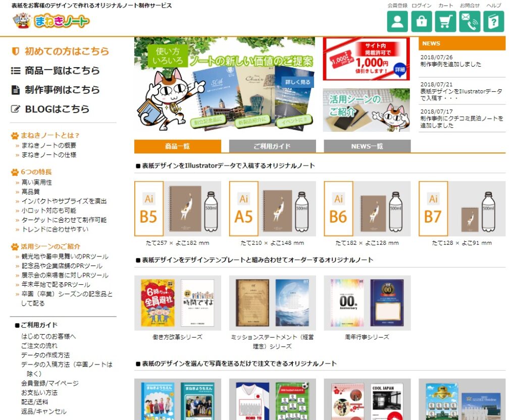Viewport: 517px width, 420px height.
Task: Open まねきノートの概要 sidebar link
Action: tap(49, 145)
